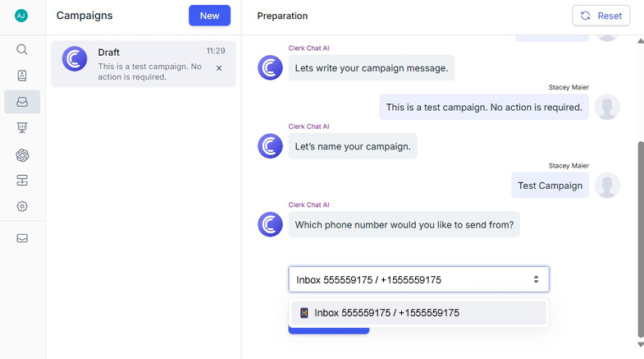This screenshot has width=644, height=359.
Task: Open the AI assistant sidebar icon
Action: [x=22, y=155]
